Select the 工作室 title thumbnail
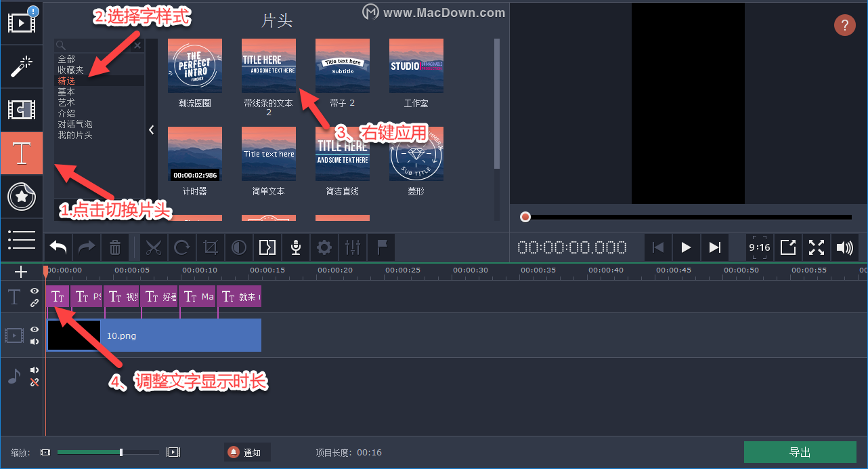This screenshot has height=469, width=868. coord(416,66)
